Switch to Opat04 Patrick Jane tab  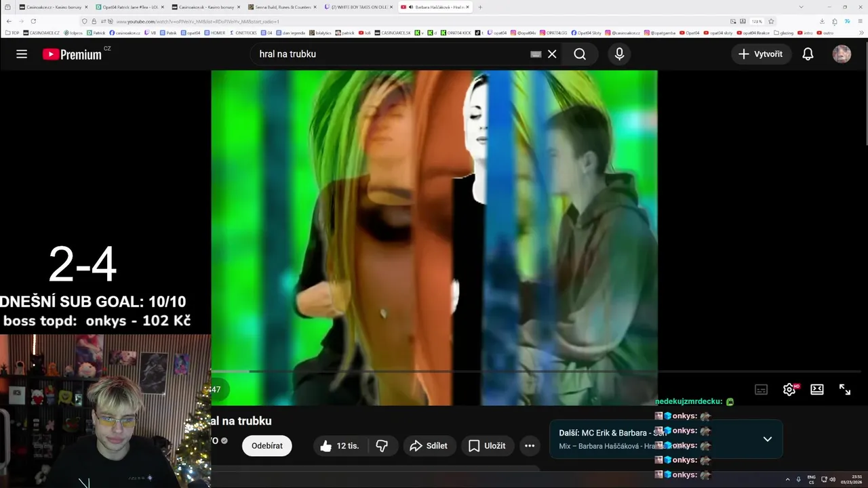tap(130, 7)
